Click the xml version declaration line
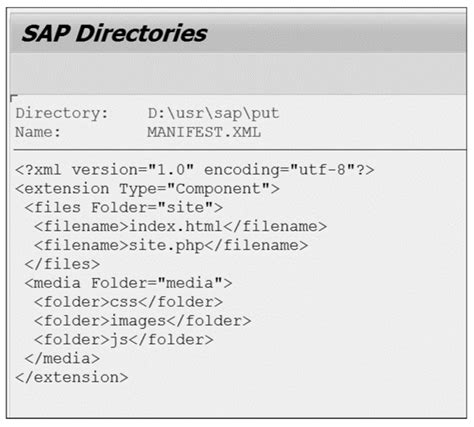474x427 pixels. [195, 170]
